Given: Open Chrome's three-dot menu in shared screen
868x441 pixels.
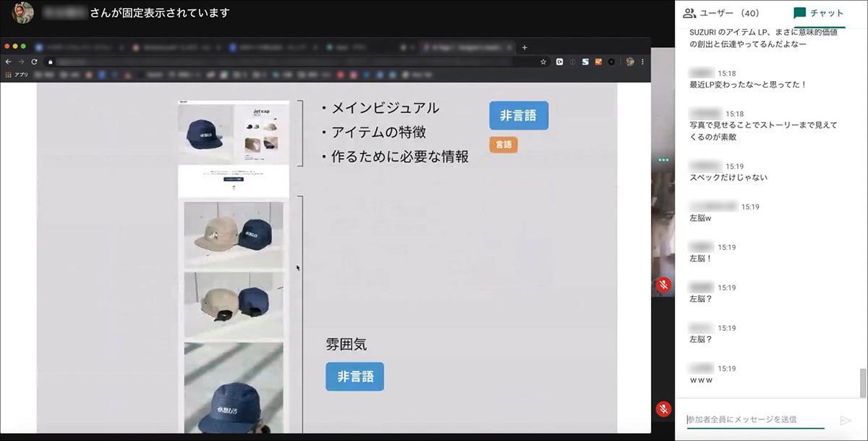Looking at the screenshot, I should click(642, 62).
